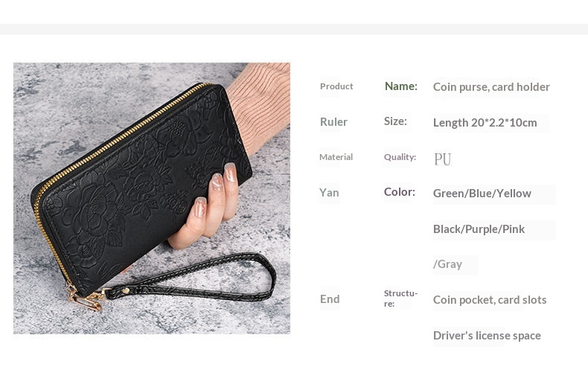Click the 'Yan' label

click(x=329, y=193)
